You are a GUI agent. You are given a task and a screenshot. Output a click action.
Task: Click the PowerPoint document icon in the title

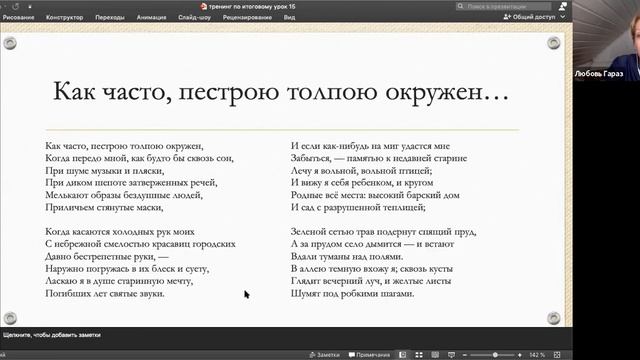pyautogui.click(x=204, y=7)
